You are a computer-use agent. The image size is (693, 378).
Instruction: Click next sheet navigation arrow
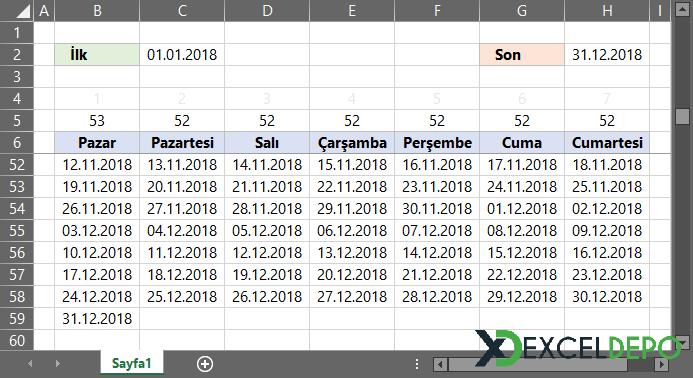pyautogui.click(x=57, y=363)
